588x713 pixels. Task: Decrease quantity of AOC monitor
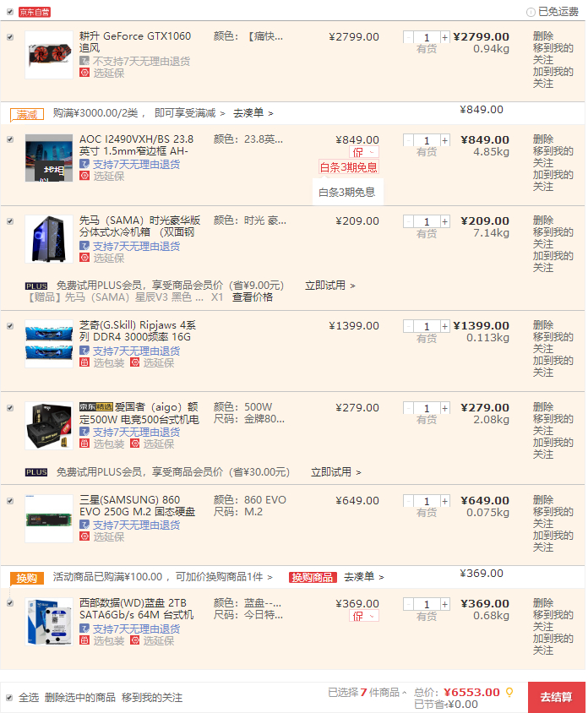[408, 140]
